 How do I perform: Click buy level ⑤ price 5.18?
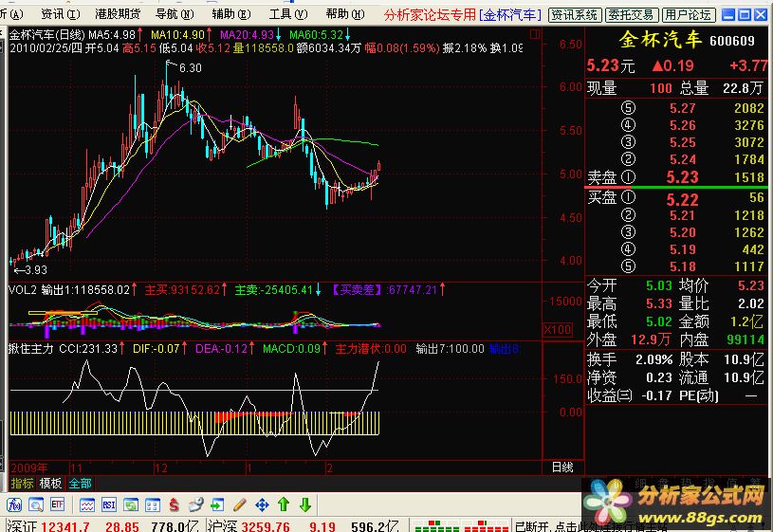682,266
